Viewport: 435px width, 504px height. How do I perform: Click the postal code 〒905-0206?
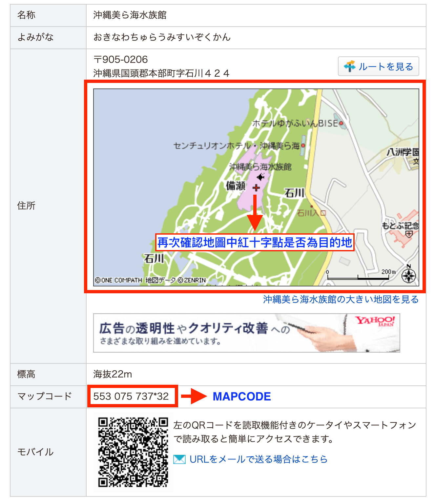[120, 59]
